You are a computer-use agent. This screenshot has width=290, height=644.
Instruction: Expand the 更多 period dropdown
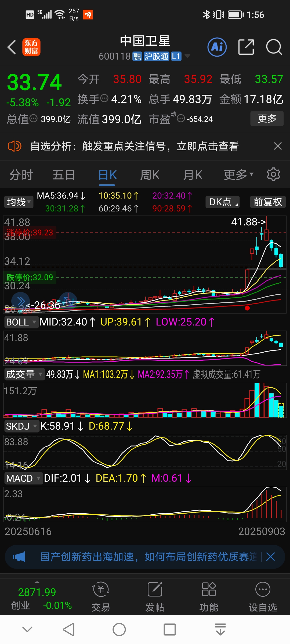coord(238,175)
